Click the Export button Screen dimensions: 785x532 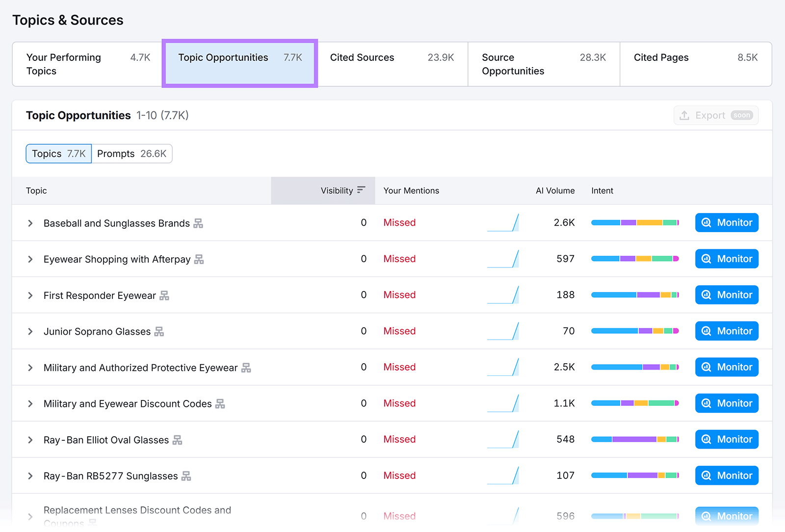click(x=716, y=115)
